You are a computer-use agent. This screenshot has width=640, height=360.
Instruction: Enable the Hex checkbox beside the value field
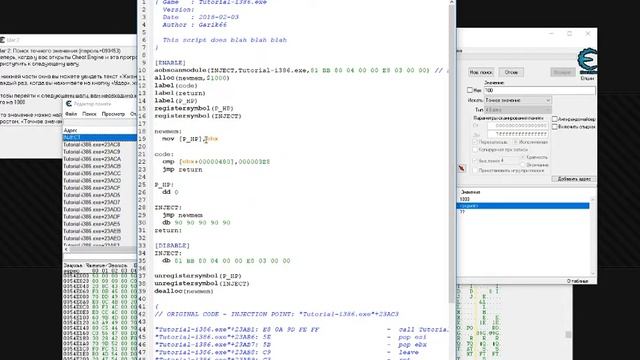point(470,90)
